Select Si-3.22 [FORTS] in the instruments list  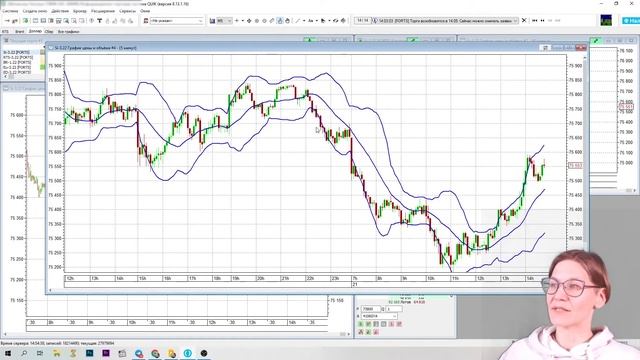pos(17,53)
